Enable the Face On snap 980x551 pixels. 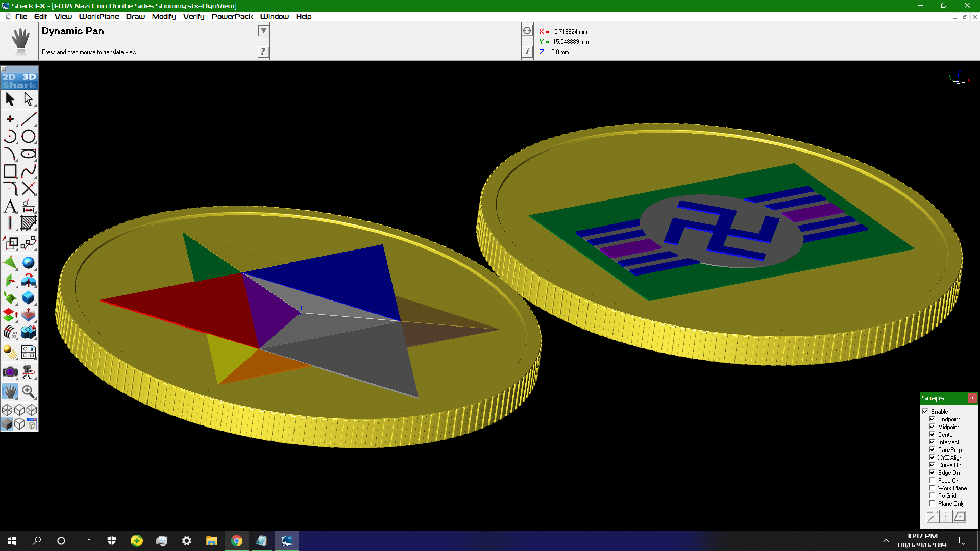pyautogui.click(x=932, y=481)
